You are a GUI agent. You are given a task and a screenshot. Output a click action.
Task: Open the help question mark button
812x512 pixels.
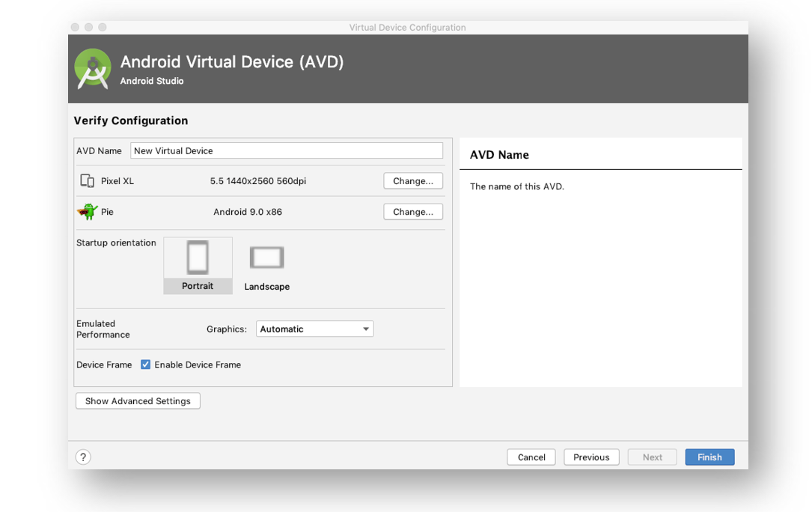83,457
